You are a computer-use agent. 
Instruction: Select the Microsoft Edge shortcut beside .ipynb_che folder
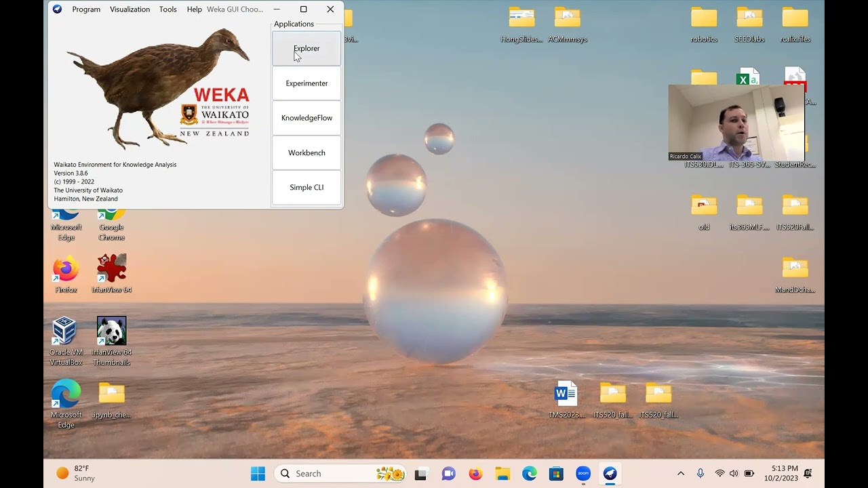[x=66, y=404]
